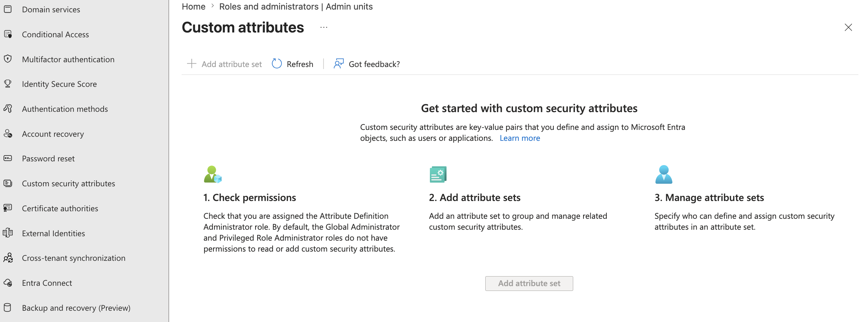
Task: Select Entra Connect in sidebar
Action: coord(47,283)
